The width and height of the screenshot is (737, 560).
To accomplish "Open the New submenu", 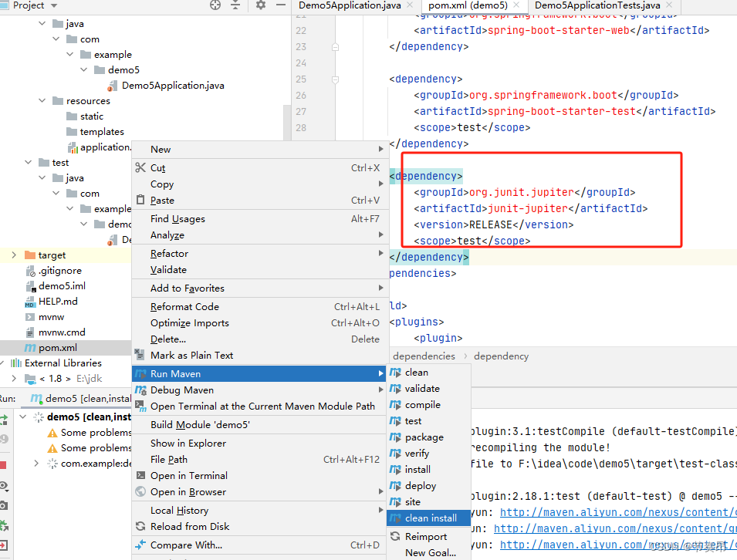I will [x=259, y=150].
